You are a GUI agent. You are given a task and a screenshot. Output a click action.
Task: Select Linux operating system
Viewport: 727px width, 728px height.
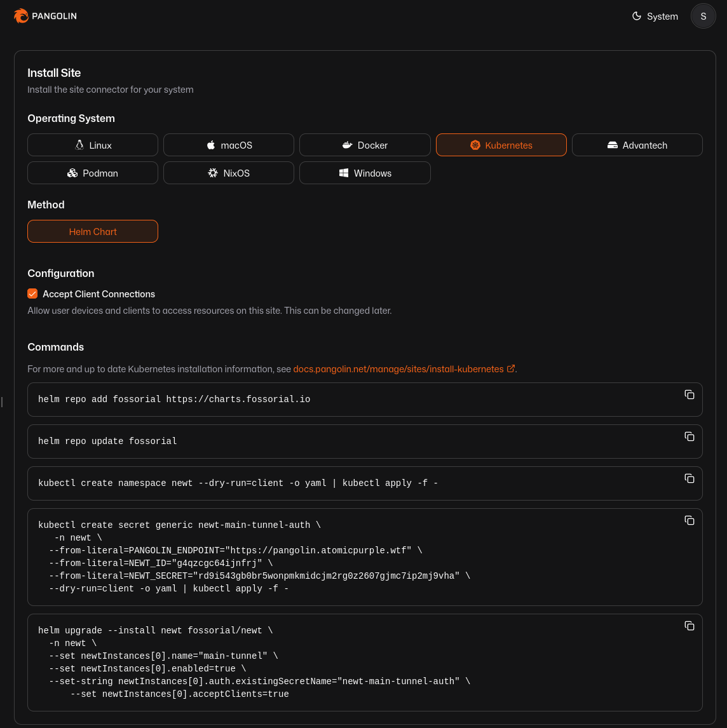pos(93,145)
